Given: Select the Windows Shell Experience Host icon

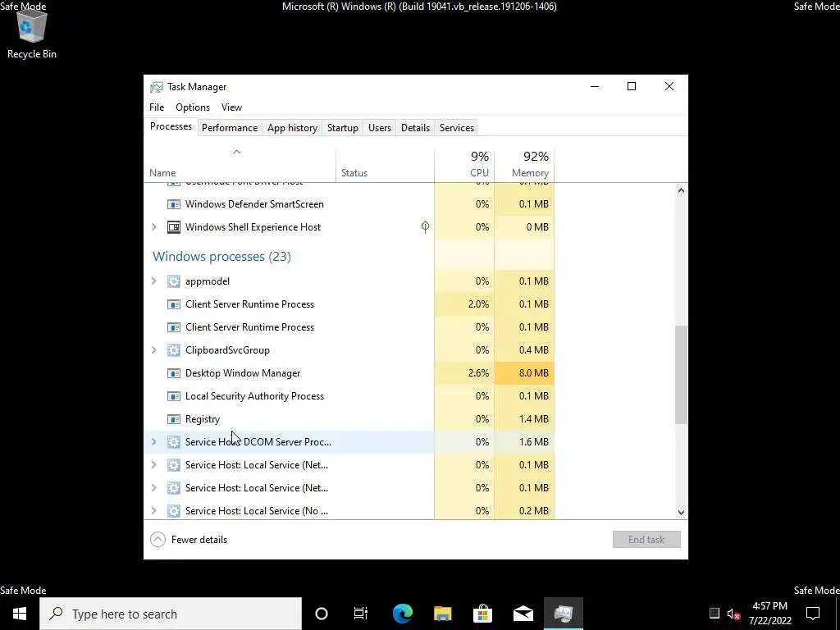Looking at the screenshot, I should pyautogui.click(x=174, y=227).
